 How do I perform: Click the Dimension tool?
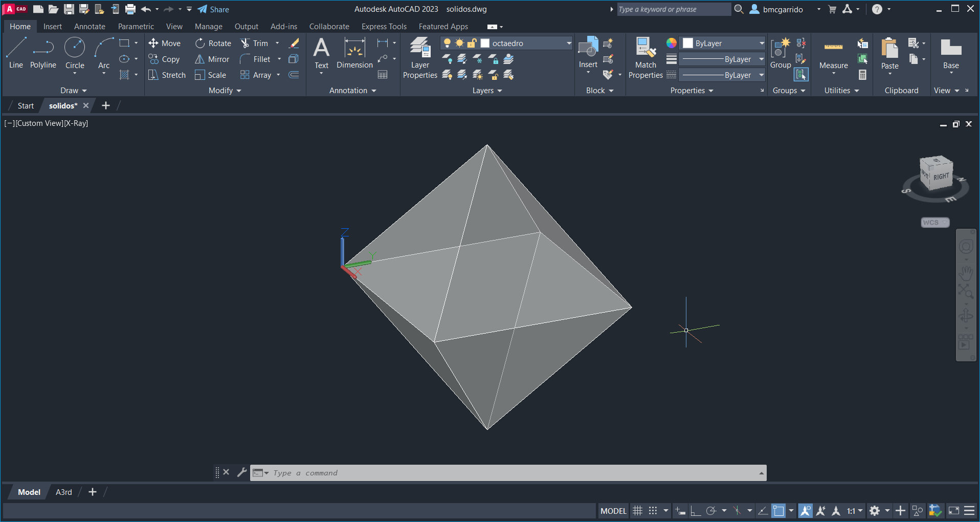pos(354,54)
